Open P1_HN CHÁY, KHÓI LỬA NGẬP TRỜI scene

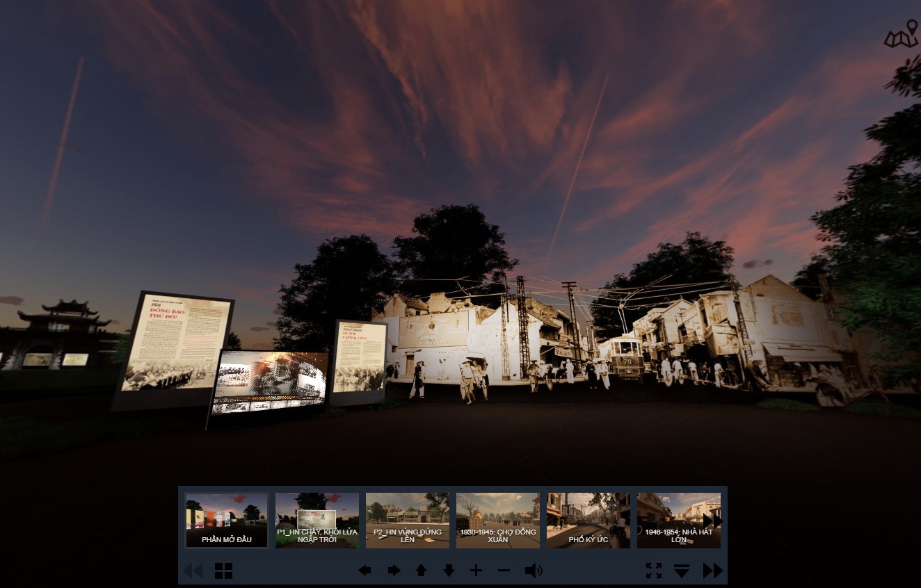click(x=317, y=521)
